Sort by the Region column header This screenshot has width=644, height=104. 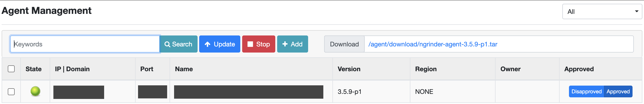coord(426,69)
